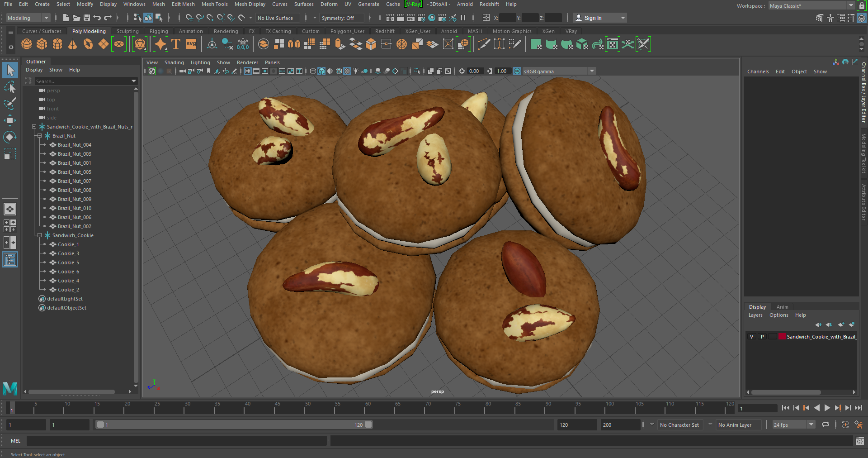Switch to single perspective view layout

tap(10, 209)
